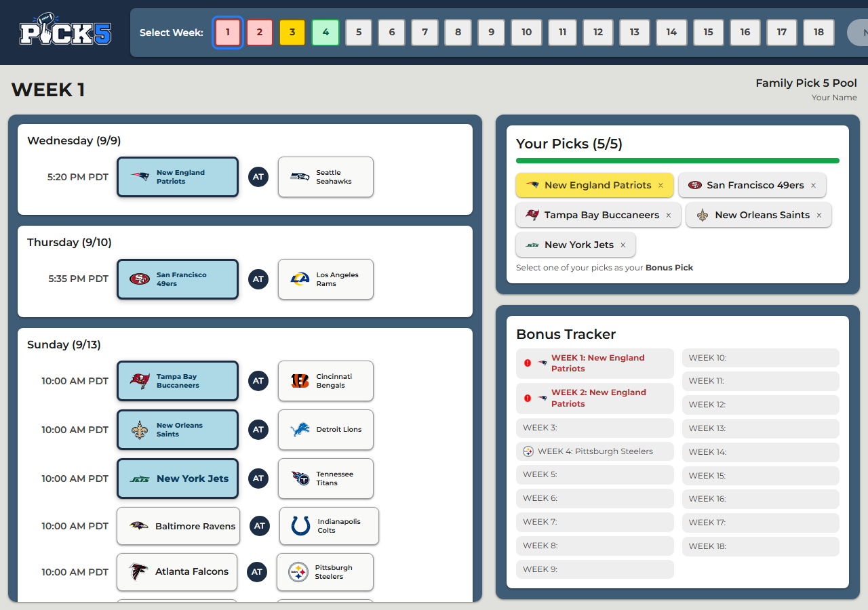This screenshot has width=868, height=610.
Task: Open Week 6
Action: tap(392, 33)
